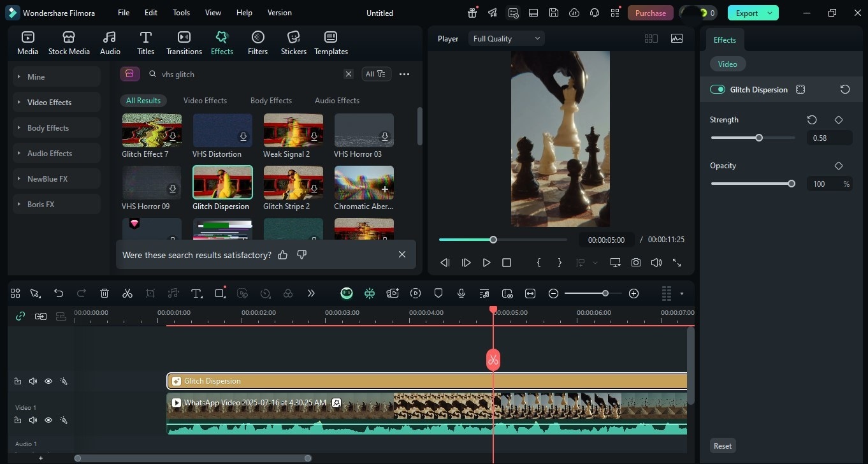Click the Purchase button

(651, 13)
